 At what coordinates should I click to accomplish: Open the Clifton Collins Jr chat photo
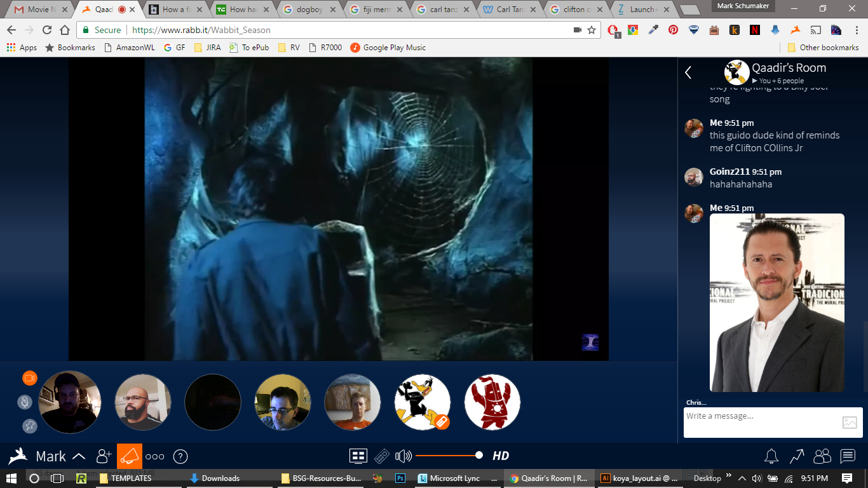click(x=777, y=302)
